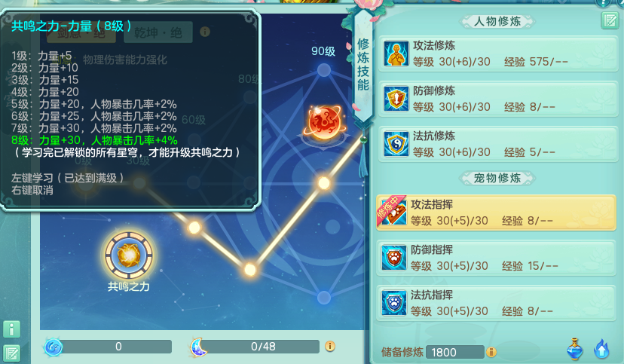Click the blue potion bottle icon
Screen dimensions: 624x364
[575, 350]
